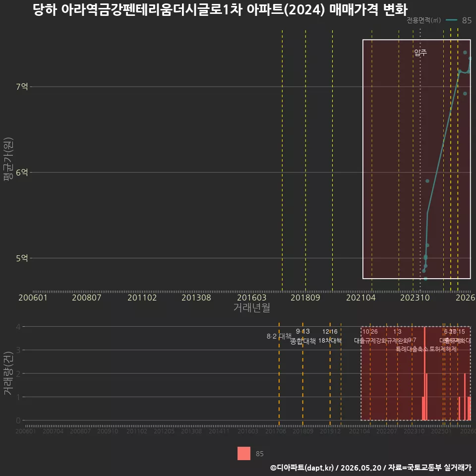Click price chart x-axis label 202104
This screenshot has height=476, width=476.
pos(361,297)
